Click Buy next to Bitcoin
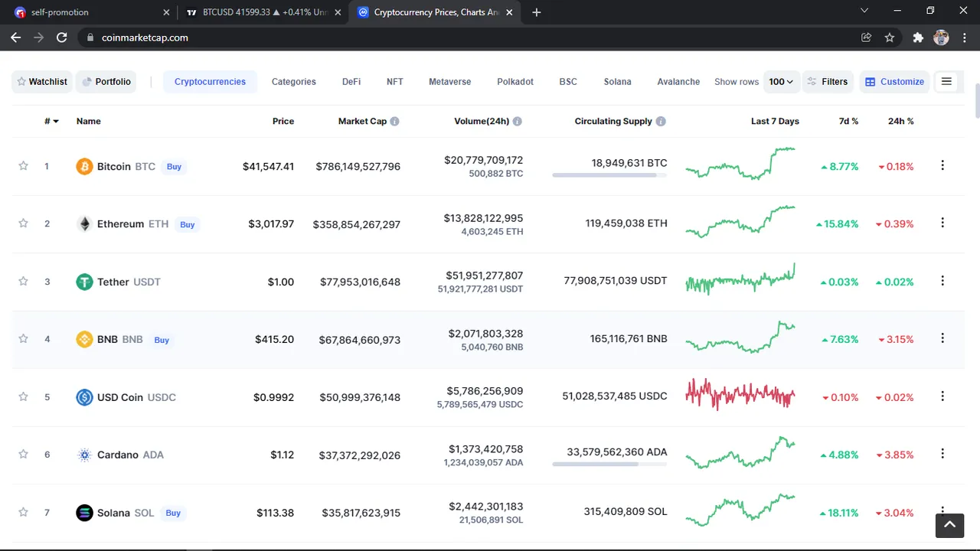Image resolution: width=980 pixels, height=551 pixels. [x=175, y=166]
